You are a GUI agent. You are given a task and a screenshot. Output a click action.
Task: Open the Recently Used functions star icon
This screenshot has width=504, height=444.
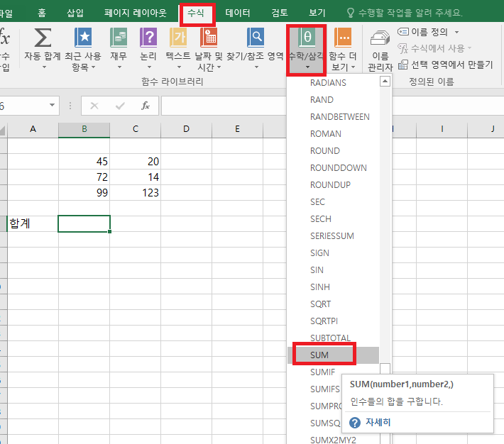(84, 38)
